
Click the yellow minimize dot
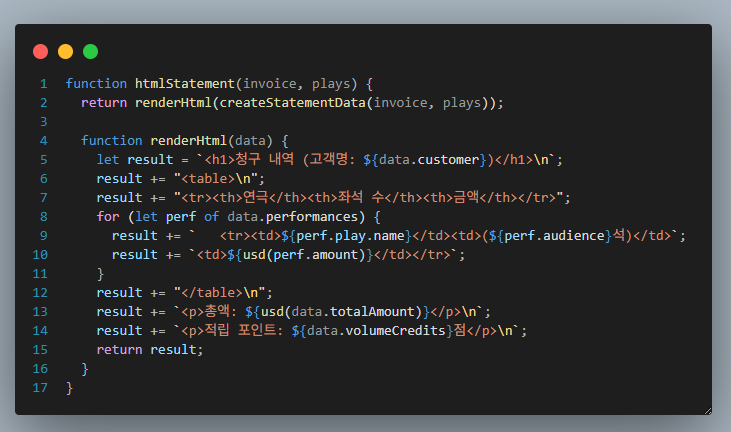(x=65, y=51)
